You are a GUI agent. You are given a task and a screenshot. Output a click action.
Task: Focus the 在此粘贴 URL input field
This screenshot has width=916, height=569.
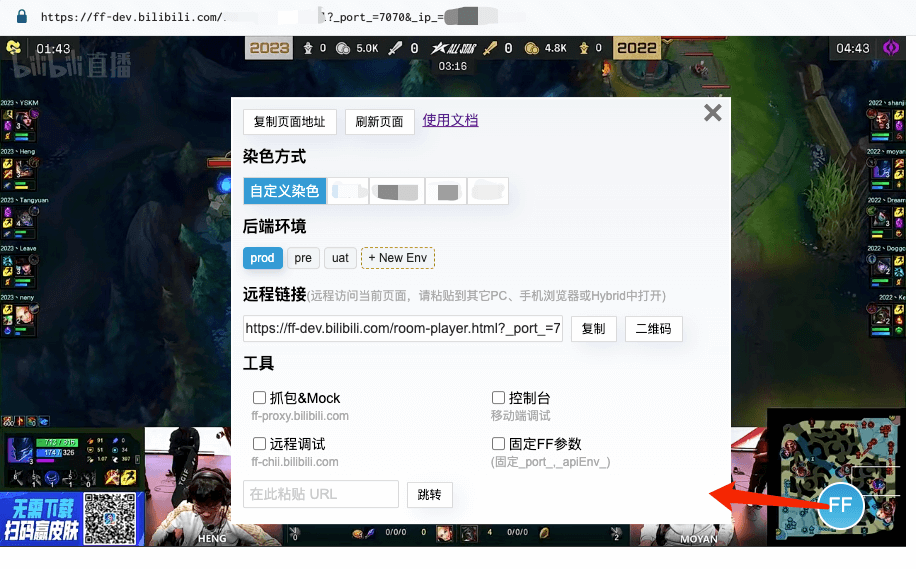[320, 494]
